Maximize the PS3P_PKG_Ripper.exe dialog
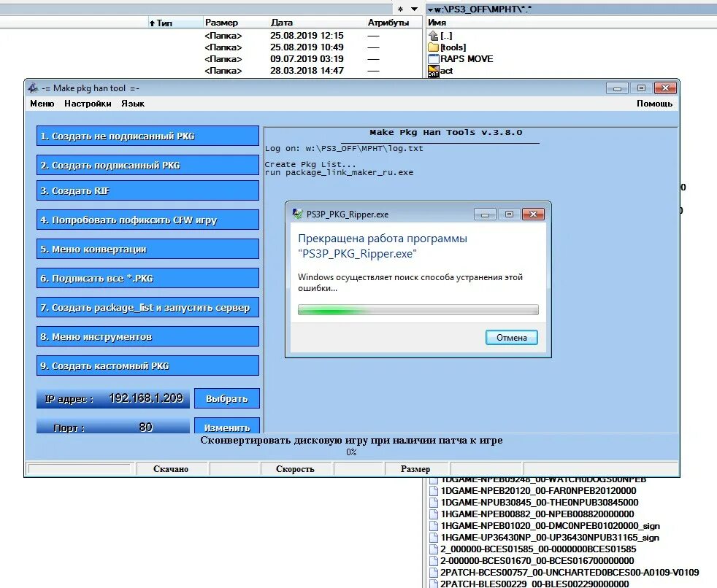Viewport: 717px width, 588px height. 509,214
